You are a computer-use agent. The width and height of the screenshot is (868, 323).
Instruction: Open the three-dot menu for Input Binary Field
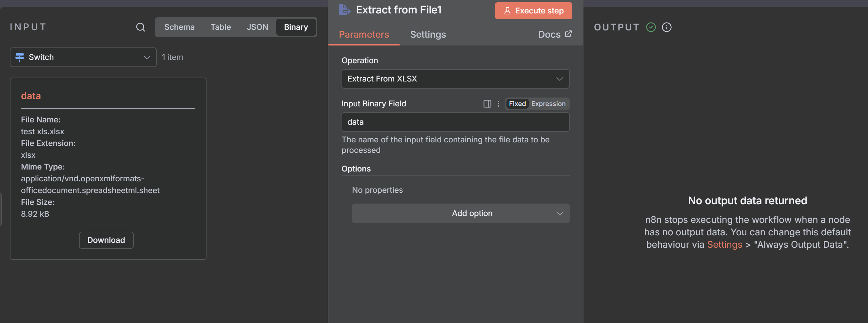(498, 104)
